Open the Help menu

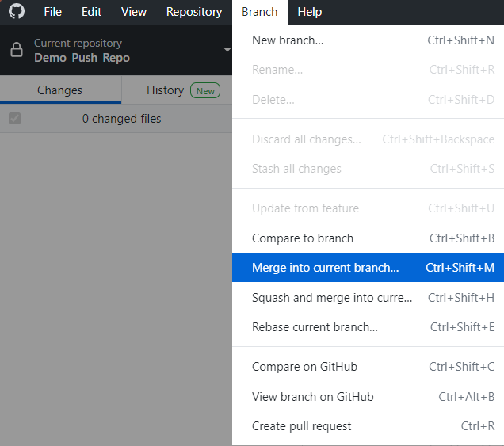tap(309, 12)
